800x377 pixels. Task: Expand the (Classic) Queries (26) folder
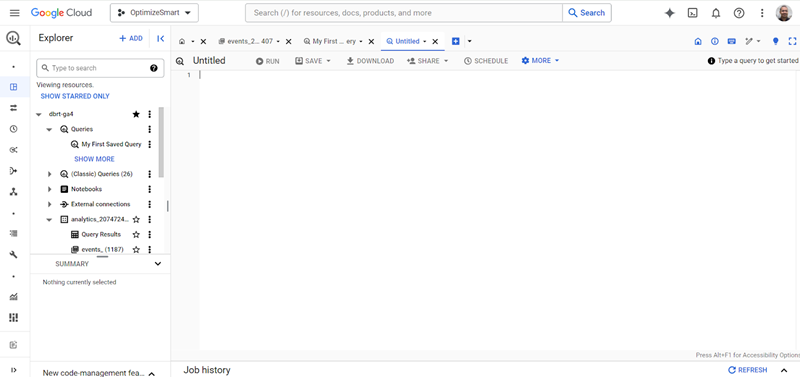[x=49, y=174]
